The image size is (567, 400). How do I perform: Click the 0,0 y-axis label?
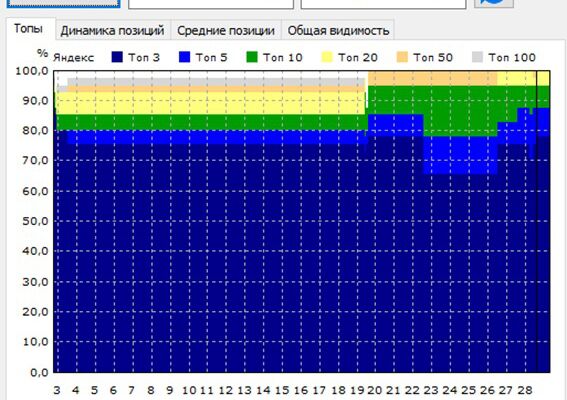[x=39, y=372]
